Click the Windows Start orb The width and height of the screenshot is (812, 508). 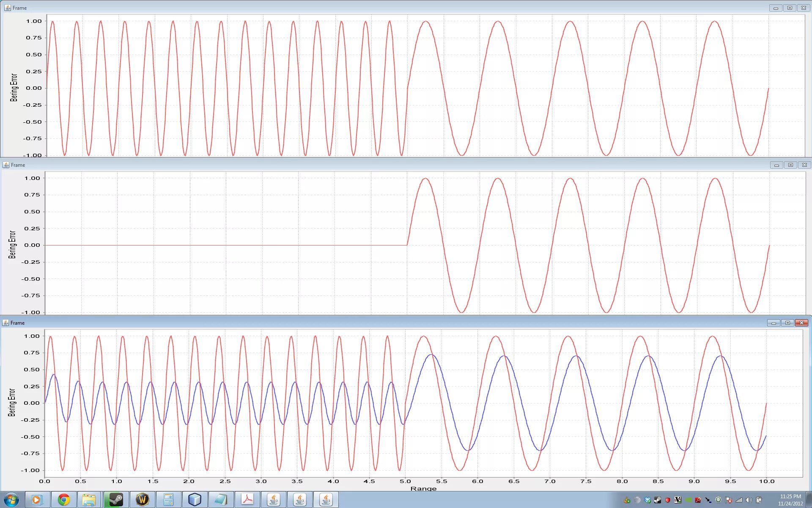coord(11,500)
